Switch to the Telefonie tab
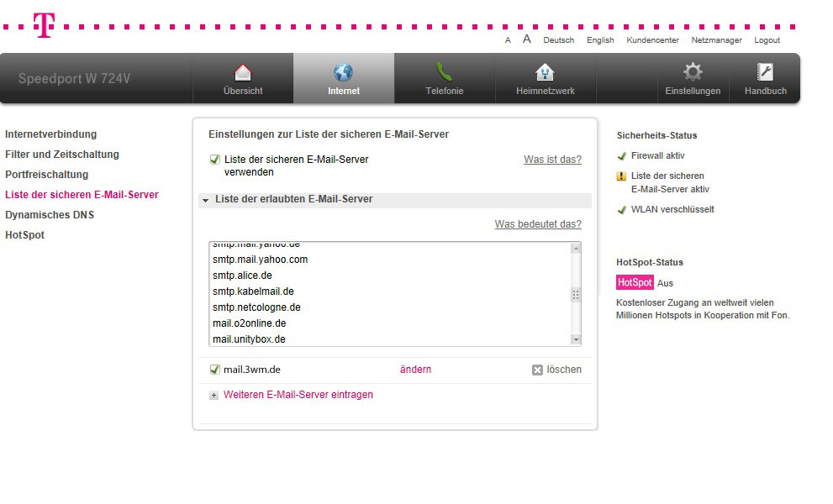The image size is (833, 504). [445, 79]
